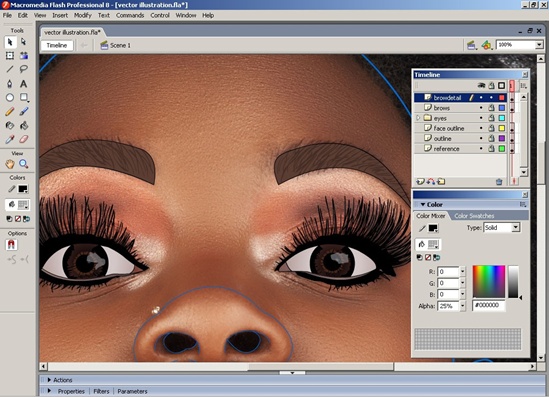This screenshot has width=549, height=397.
Task: Open the Control menu
Action: pyautogui.click(x=160, y=15)
